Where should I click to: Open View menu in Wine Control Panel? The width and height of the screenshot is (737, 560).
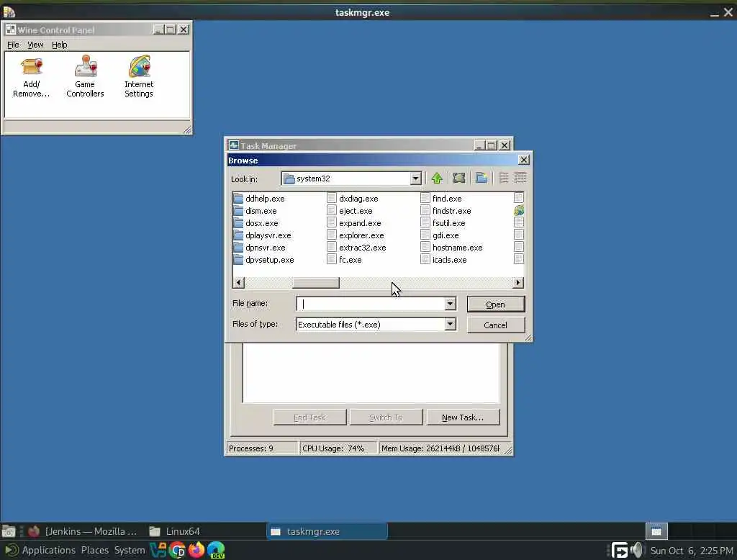pos(35,45)
